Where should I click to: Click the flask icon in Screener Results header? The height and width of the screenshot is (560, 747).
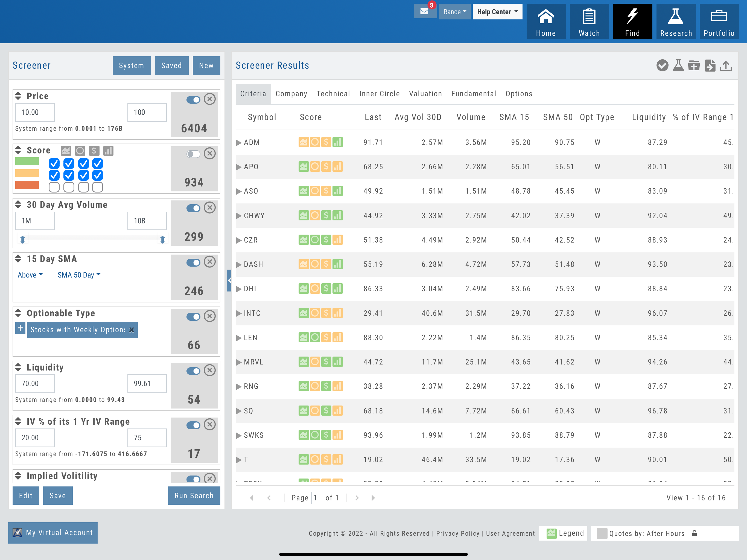coord(678,66)
